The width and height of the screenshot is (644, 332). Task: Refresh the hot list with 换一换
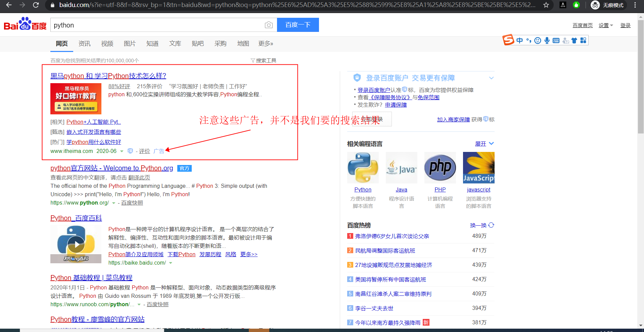pyautogui.click(x=482, y=225)
